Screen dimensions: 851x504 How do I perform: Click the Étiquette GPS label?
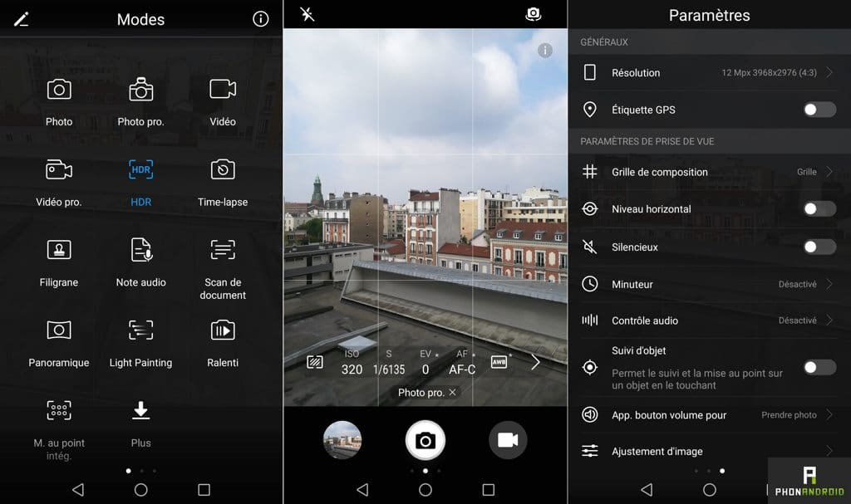pos(643,110)
